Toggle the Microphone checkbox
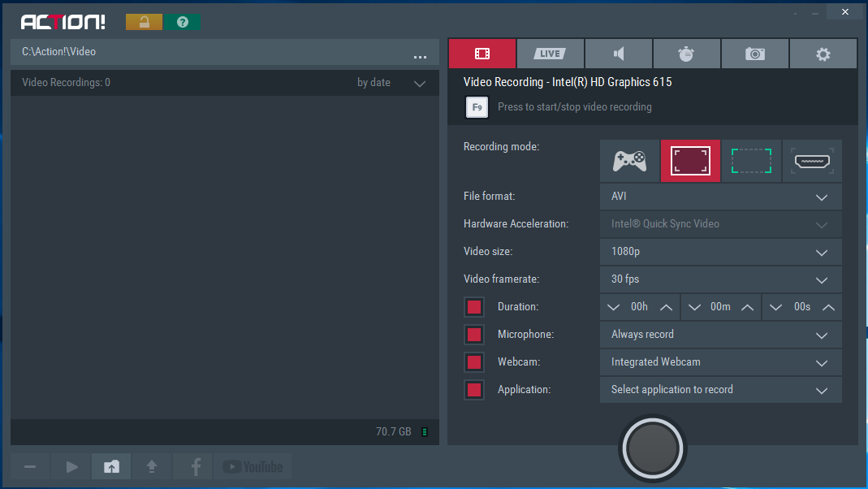 (474, 335)
